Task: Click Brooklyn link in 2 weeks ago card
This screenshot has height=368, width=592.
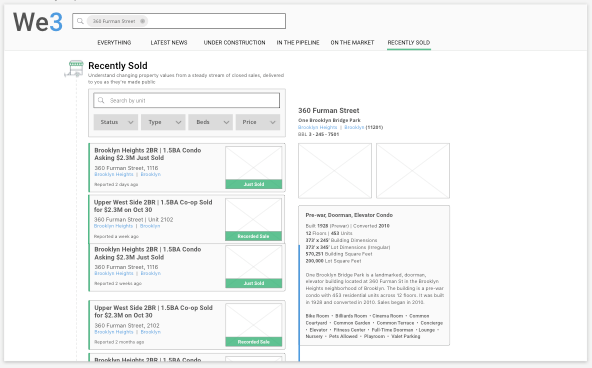Action: (x=151, y=273)
